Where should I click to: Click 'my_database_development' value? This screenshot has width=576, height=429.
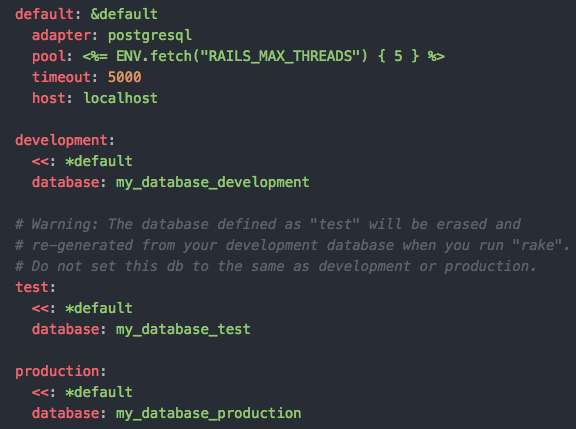[x=213, y=182]
